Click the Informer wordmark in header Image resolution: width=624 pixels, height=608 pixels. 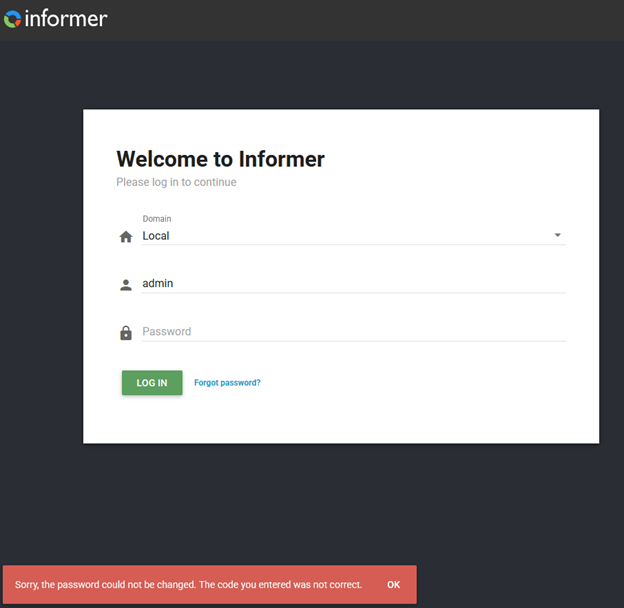tap(65, 18)
